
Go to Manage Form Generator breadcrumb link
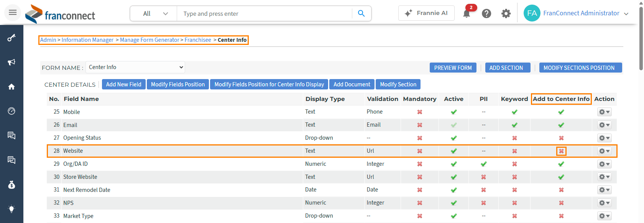(149, 40)
